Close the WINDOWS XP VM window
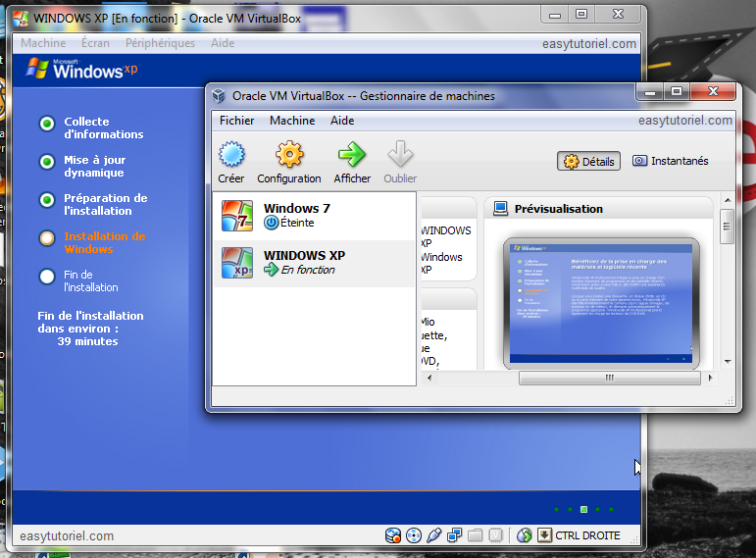The image size is (756, 558). [618, 15]
